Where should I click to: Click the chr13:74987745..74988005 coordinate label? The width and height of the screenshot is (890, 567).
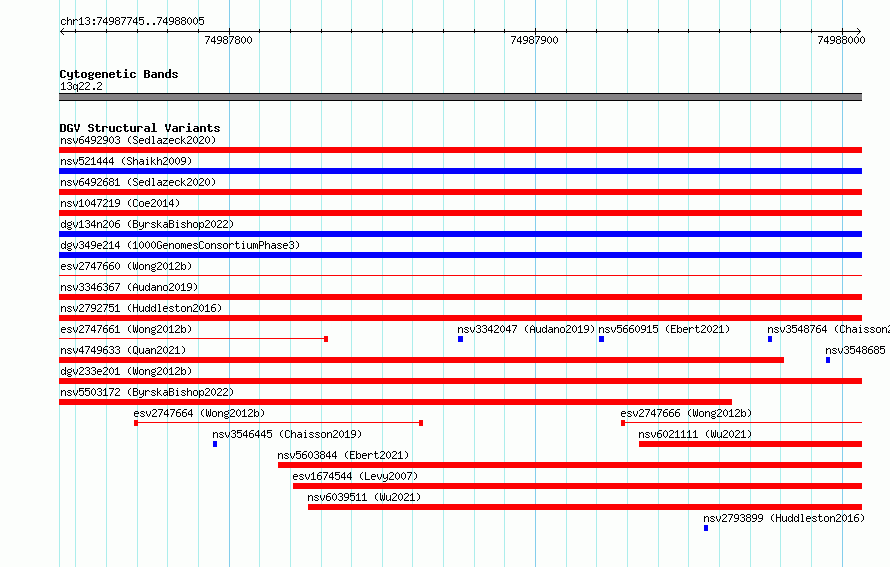click(132, 21)
